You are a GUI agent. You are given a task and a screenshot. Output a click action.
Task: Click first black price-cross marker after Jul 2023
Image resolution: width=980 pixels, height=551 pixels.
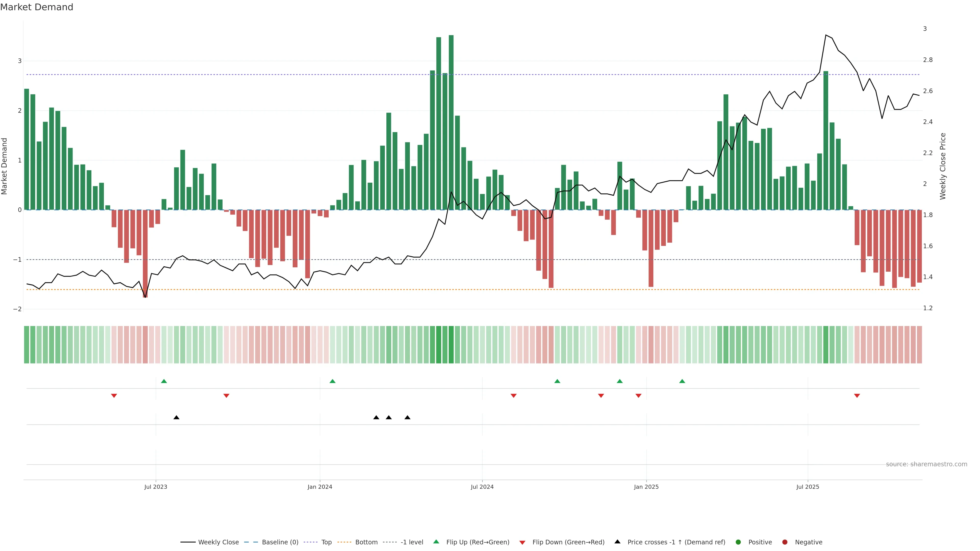tap(177, 418)
